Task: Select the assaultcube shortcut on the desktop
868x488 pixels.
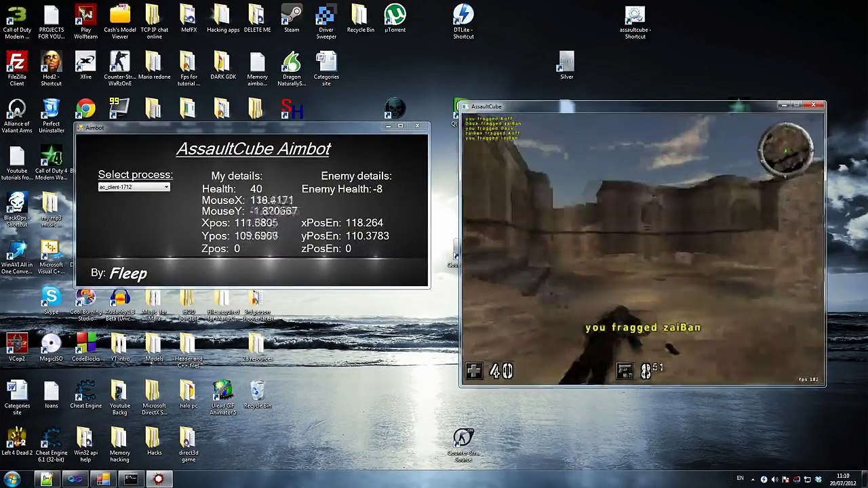Action: tap(635, 22)
